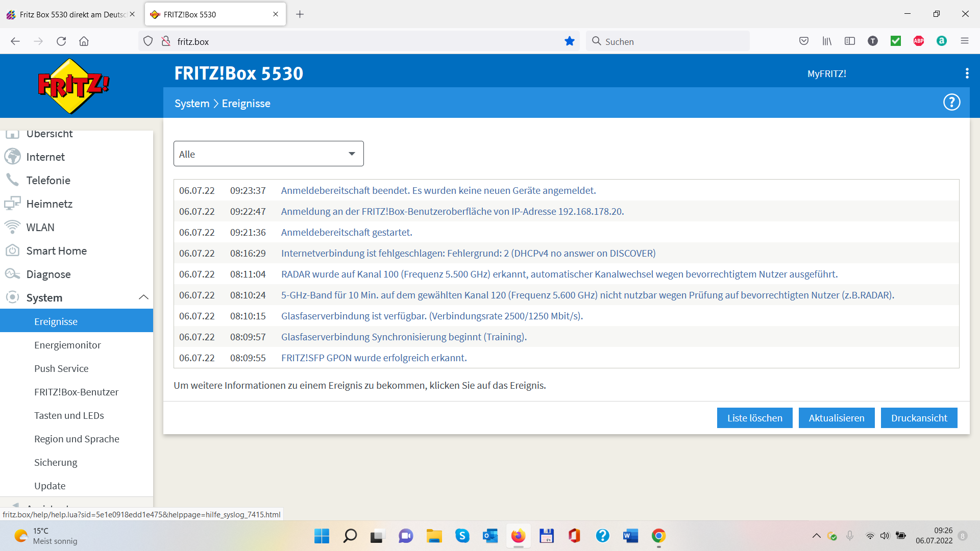
Task: Show the Firefox sidebar icon
Action: click(x=850, y=41)
